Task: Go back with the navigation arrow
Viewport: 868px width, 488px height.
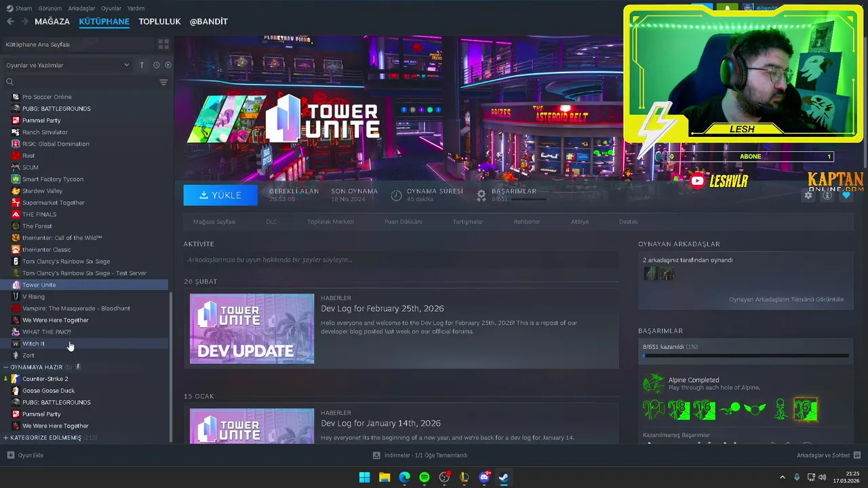Action: click(x=10, y=22)
